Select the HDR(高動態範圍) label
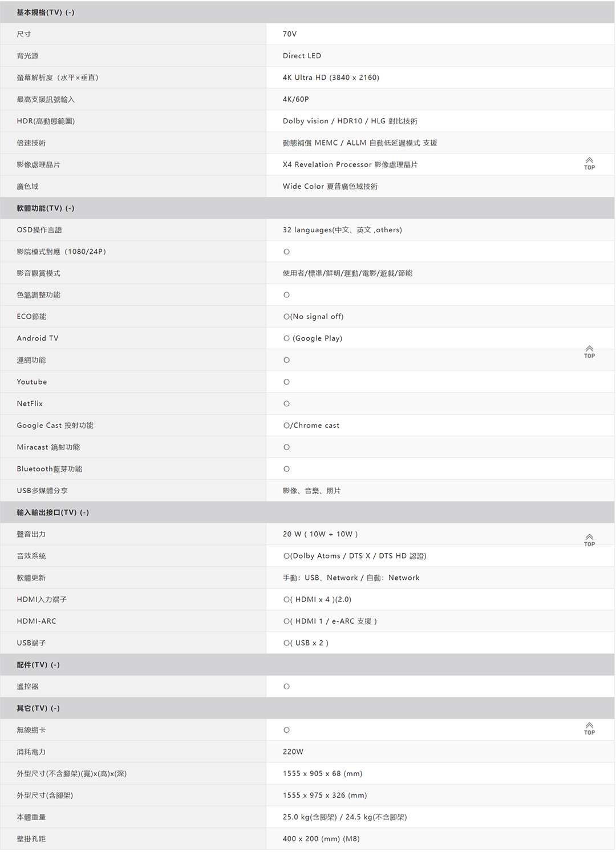The image size is (616, 852). coord(46,121)
